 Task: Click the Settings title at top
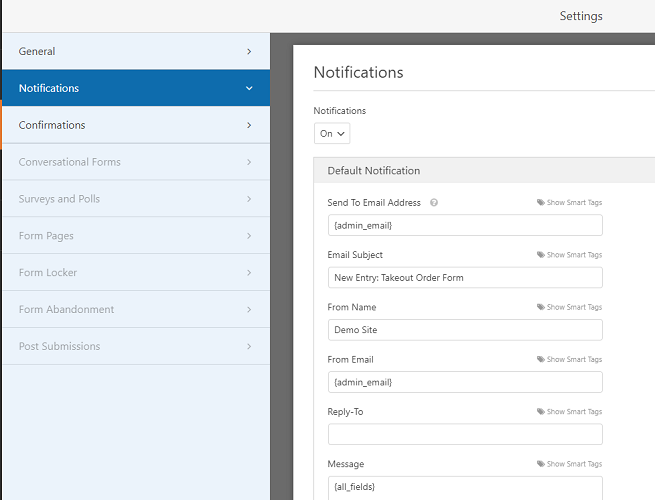pos(581,16)
